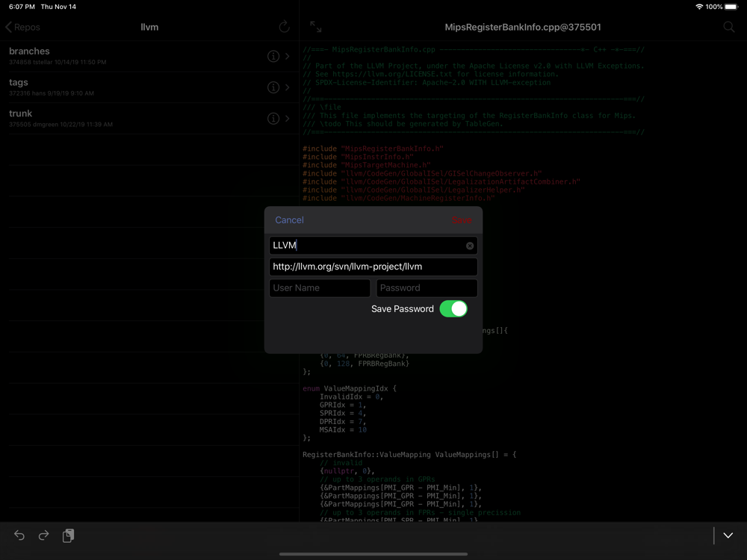Focus the User Name field
The height and width of the screenshot is (560, 747).
tap(320, 288)
